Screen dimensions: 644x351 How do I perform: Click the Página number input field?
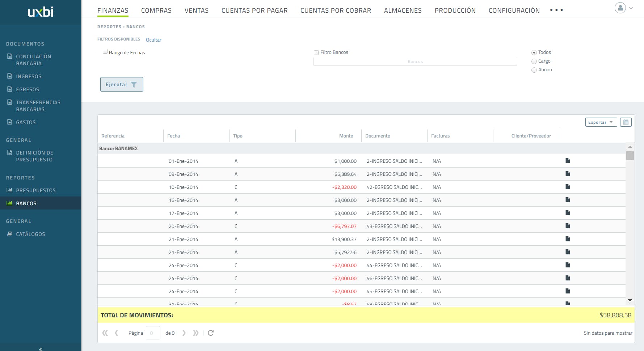[153, 333]
